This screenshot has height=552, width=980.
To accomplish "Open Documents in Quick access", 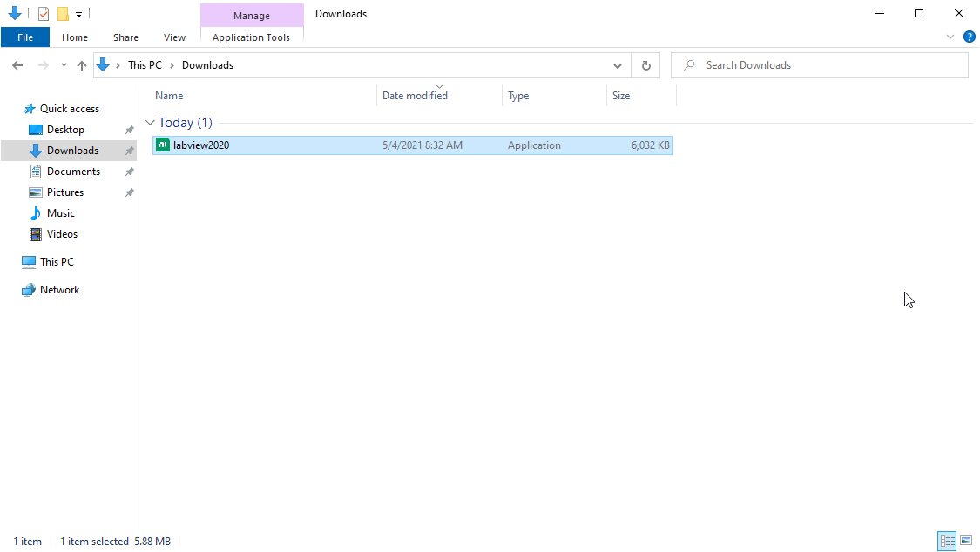I will 73,172.
